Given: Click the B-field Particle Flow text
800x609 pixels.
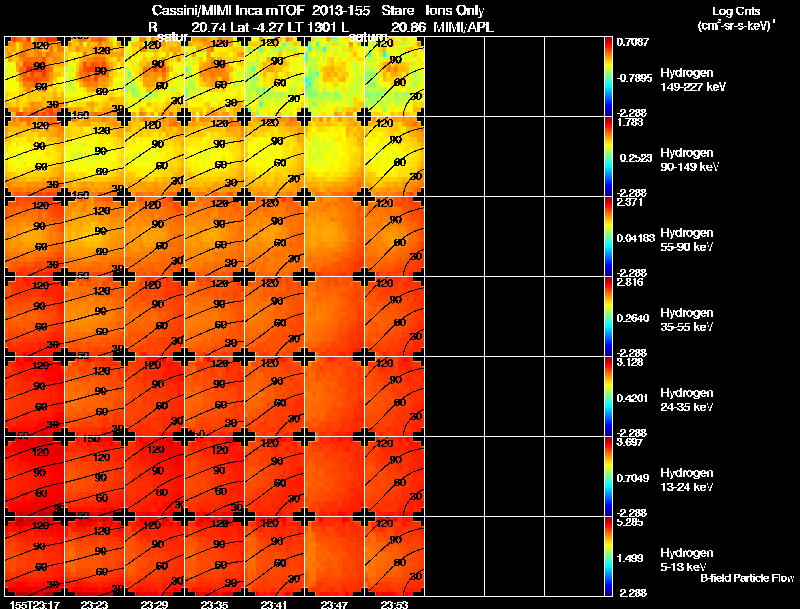Looking at the screenshot, I should (x=747, y=578).
